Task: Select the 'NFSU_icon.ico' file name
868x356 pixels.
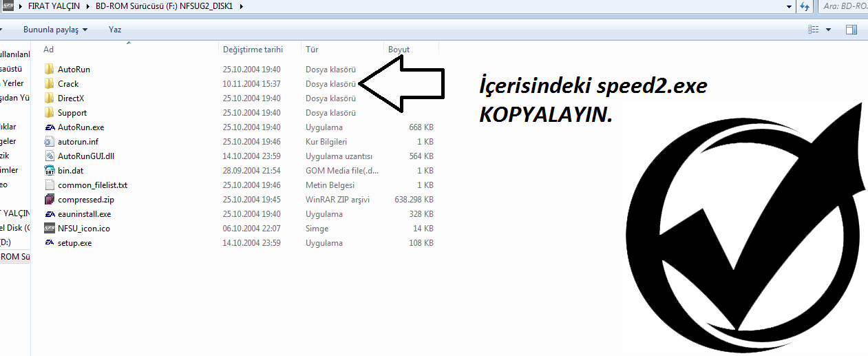Action: (x=84, y=228)
